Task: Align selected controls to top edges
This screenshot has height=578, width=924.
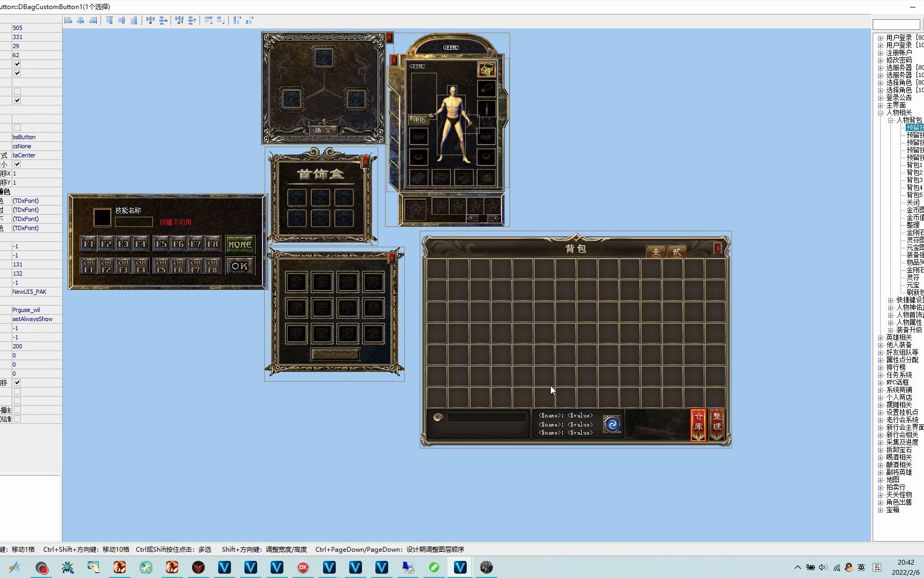Action: point(109,20)
